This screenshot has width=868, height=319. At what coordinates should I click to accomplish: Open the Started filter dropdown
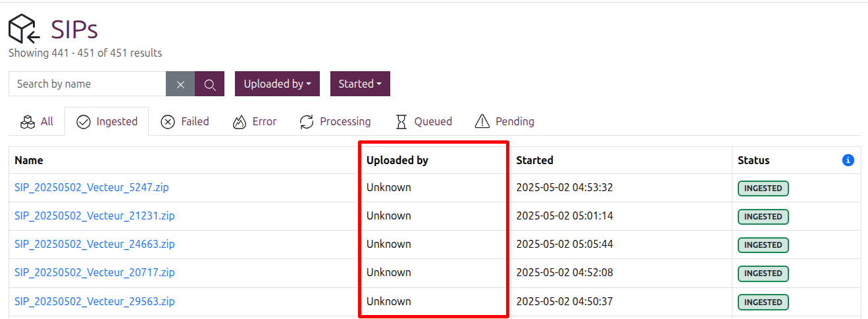360,84
